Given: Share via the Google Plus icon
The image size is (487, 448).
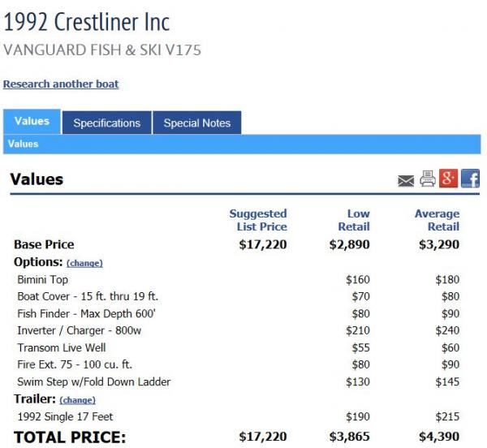Looking at the screenshot, I should click(x=448, y=179).
